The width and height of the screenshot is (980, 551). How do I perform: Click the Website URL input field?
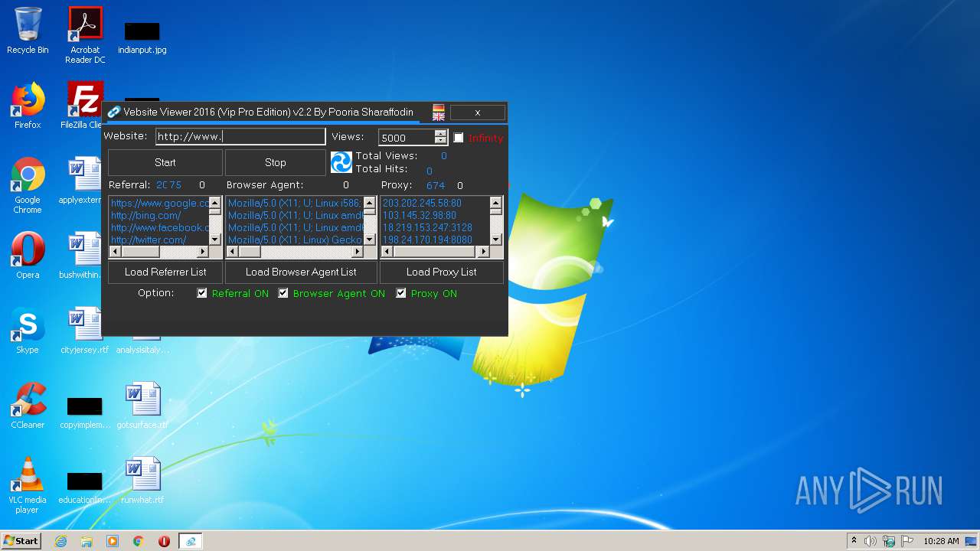[240, 137]
